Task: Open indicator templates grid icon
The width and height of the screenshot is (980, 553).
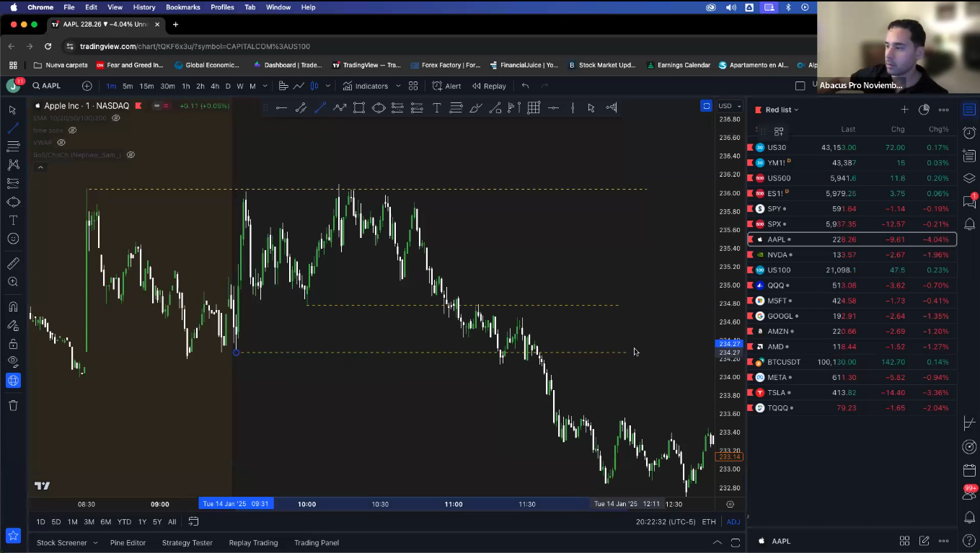Action: click(x=413, y=86)
